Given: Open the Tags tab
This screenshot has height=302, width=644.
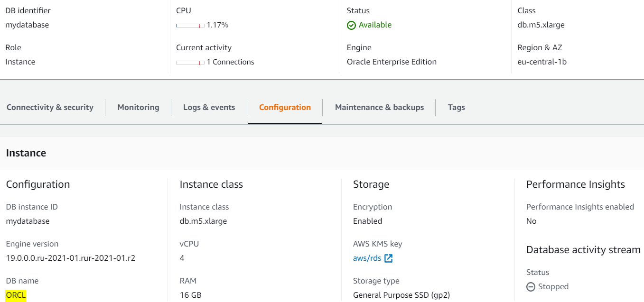Looking at the screenshot, I should 456,107.
